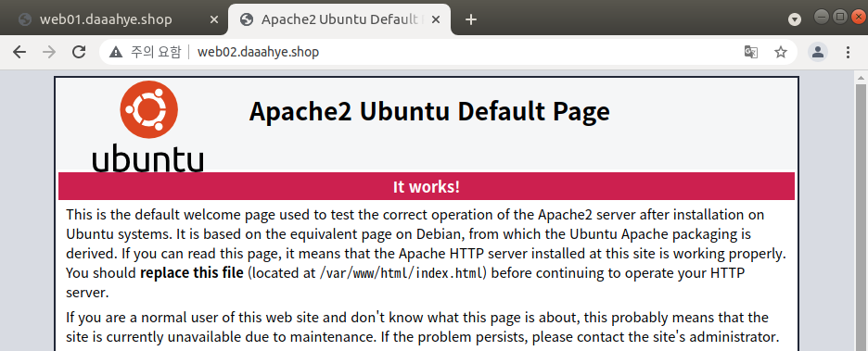Open the translate page icon
The width and height of the screenshot is (868, 351).
point(750,52)
